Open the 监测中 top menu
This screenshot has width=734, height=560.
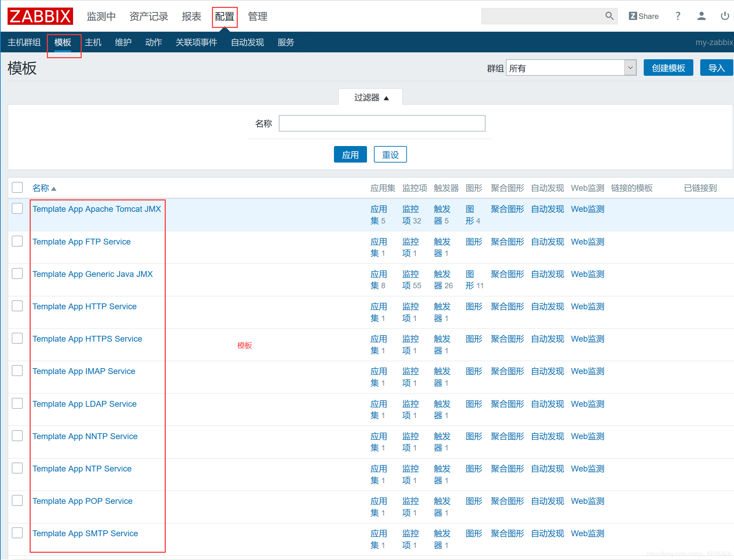tap(101, 16)
